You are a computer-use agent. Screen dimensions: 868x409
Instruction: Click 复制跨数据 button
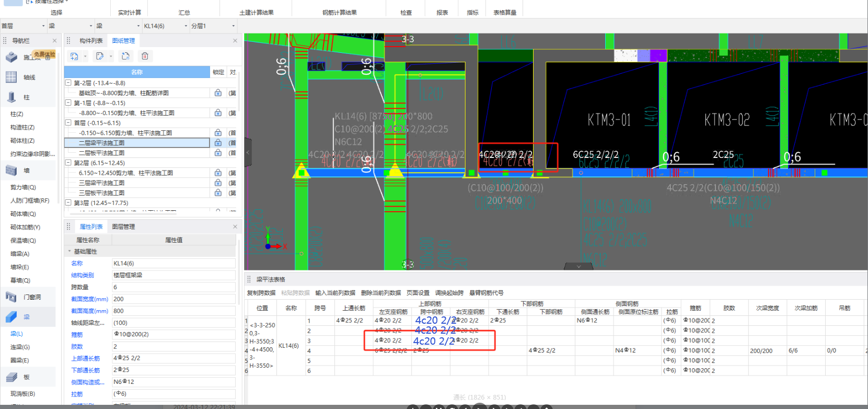pos(261,293)
